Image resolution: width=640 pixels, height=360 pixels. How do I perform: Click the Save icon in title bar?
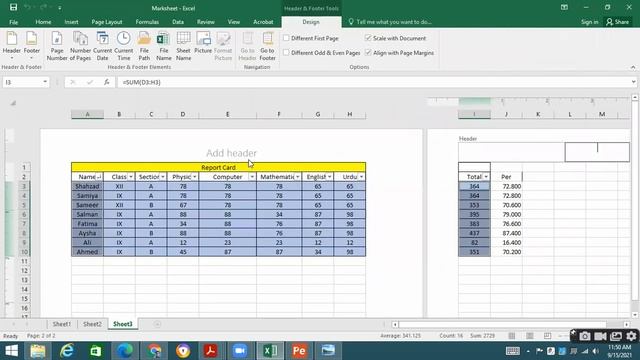[13, 7]
